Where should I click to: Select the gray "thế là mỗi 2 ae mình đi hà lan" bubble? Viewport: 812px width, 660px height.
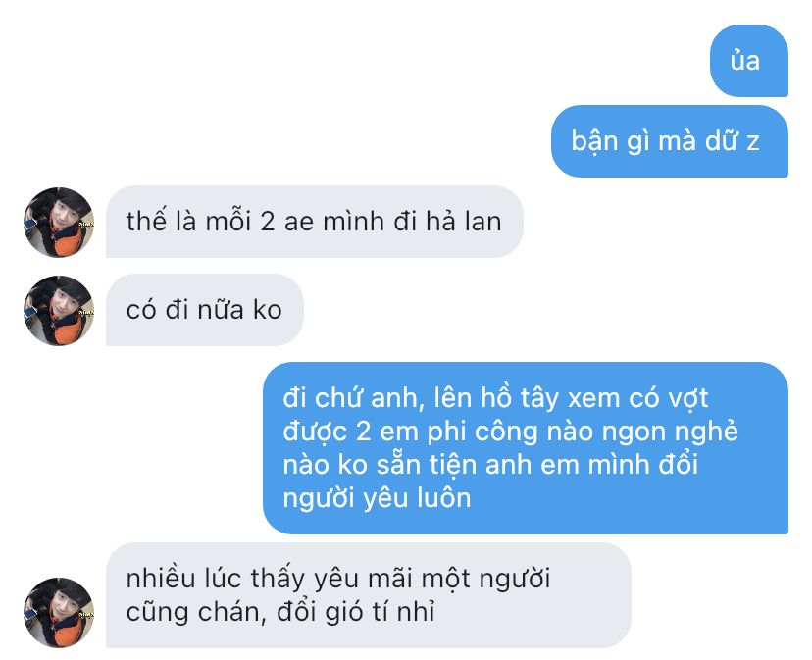coord(315,222)
